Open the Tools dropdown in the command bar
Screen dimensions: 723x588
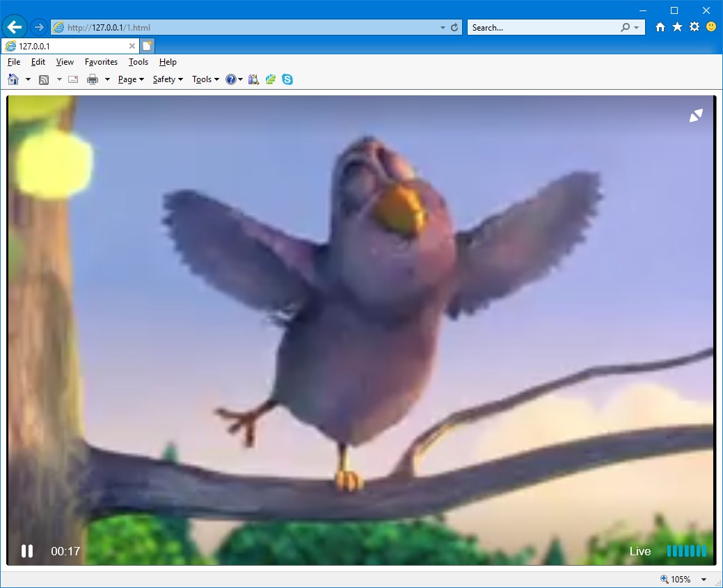[x=206, y=79]
